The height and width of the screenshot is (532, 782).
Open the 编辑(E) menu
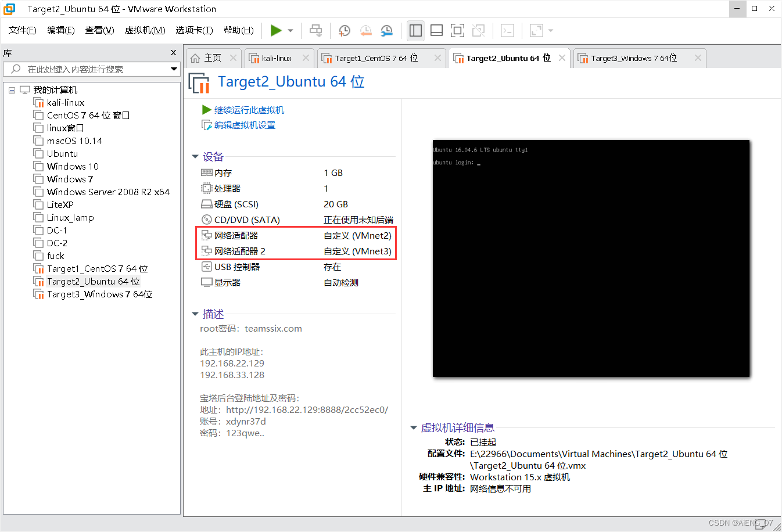click(x=60, y=30)
